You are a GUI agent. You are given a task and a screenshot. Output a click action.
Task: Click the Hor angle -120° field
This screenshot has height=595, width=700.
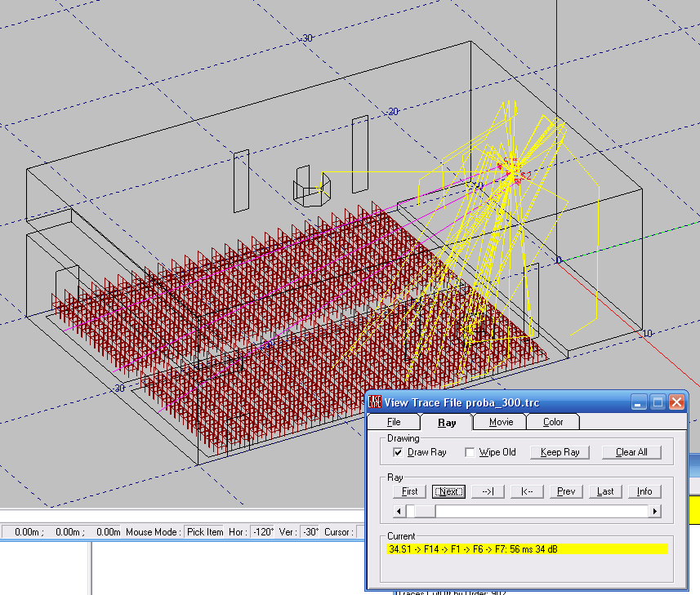tap(262, 532)
